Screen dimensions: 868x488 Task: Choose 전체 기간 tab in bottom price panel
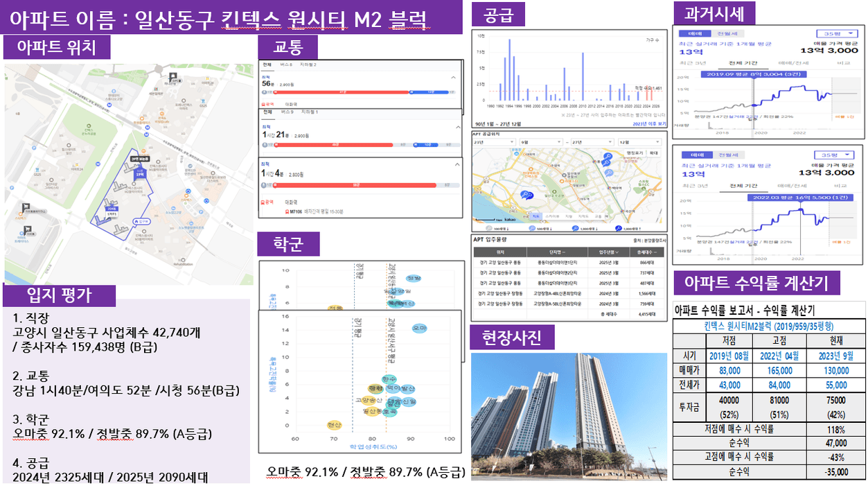click(744, 186)
